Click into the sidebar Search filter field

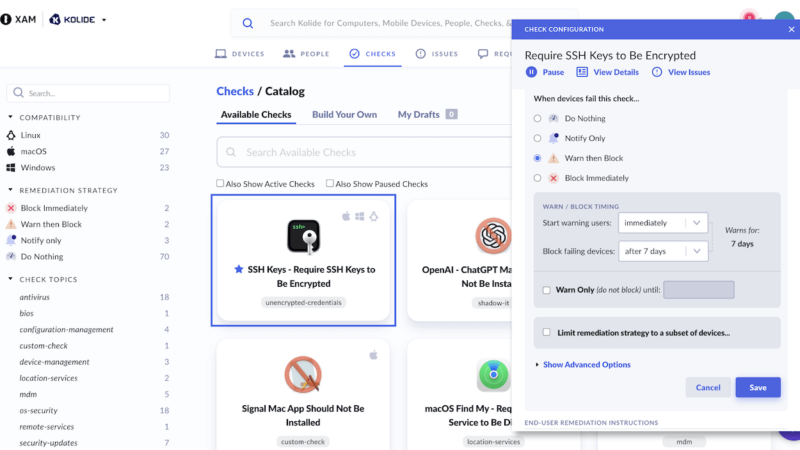tap(88, 93)
